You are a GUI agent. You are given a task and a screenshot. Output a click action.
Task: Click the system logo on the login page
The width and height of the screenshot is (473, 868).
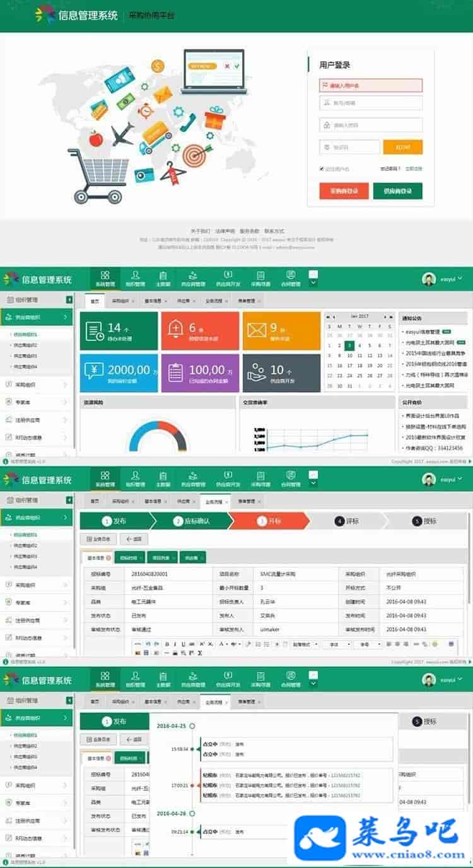45,14
